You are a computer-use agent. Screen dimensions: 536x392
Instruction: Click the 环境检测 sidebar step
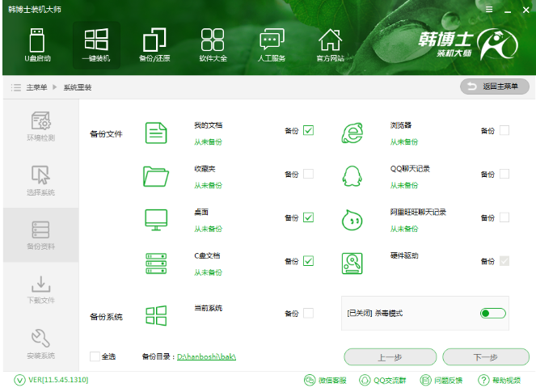pos(41,126)
